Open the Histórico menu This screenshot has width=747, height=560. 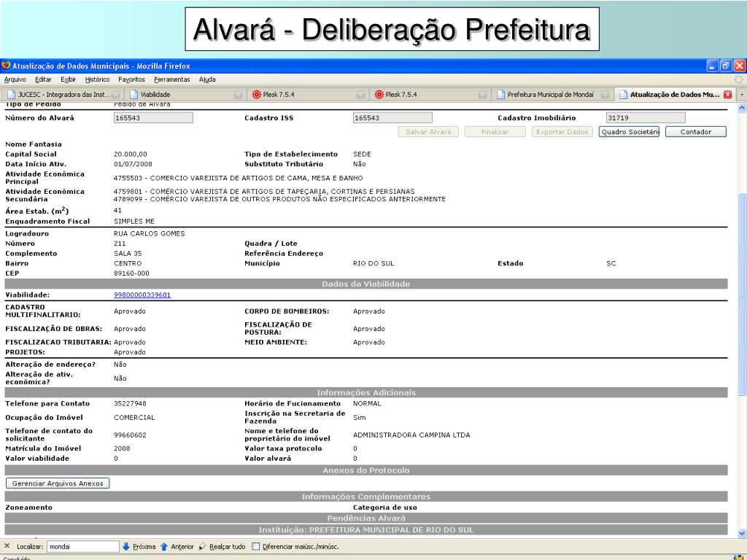click(97, 79)
